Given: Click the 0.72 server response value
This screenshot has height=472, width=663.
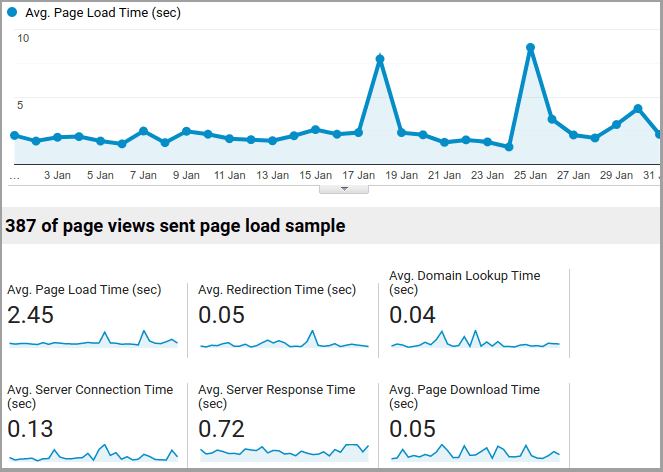Looking at the screenshot, I should (x=222, y=429).
